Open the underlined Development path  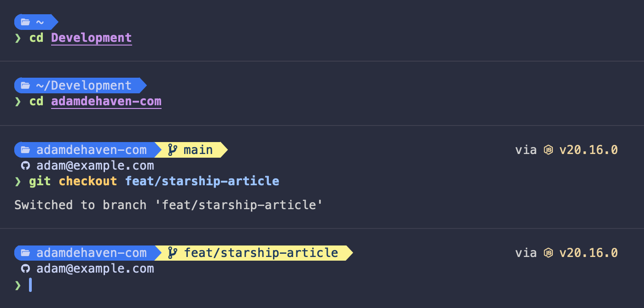point(91,38)
